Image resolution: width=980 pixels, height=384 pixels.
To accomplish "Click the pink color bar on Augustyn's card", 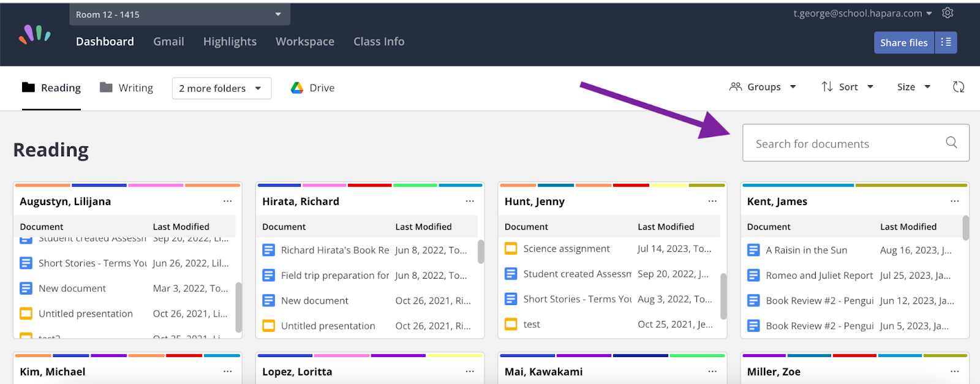I will (x=156, y=185).
